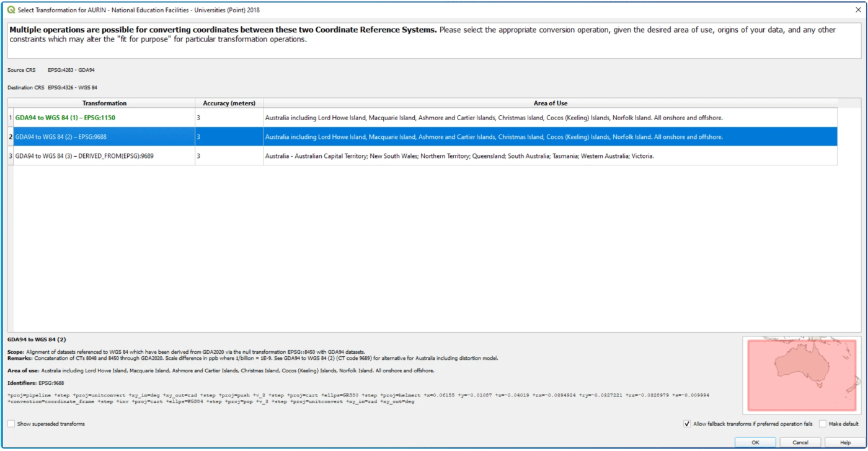Screen dimensions: 868x451
Task: Open Help for this dialog
Action: click(x=845, y=442)
